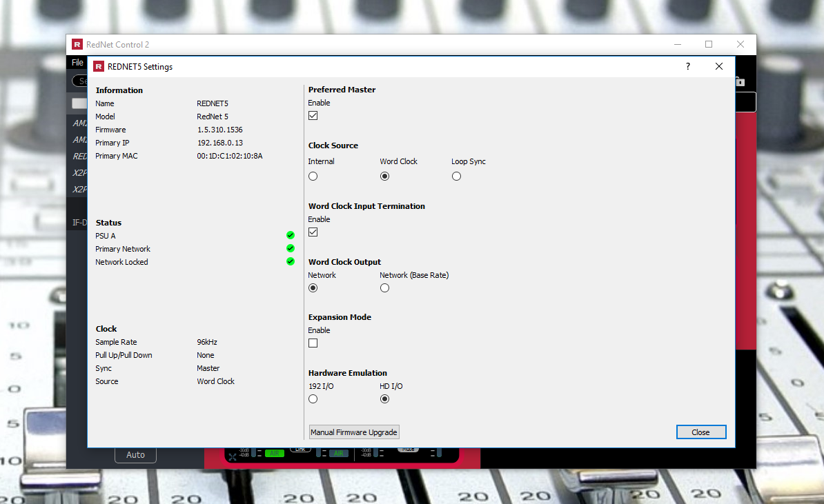
Task: Select 192 I/O hardware emulation
Action: pyautogui.click(x=313, y=399)
